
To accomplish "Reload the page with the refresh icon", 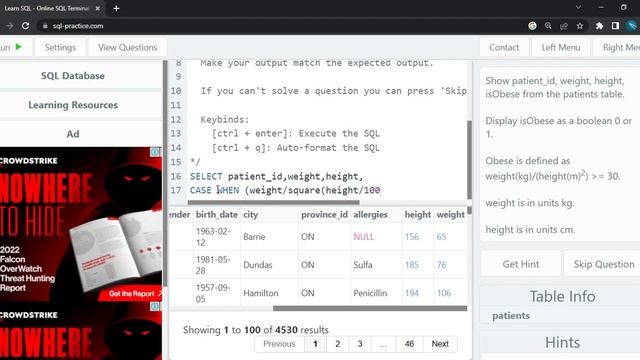I will (x=25, y=26).
